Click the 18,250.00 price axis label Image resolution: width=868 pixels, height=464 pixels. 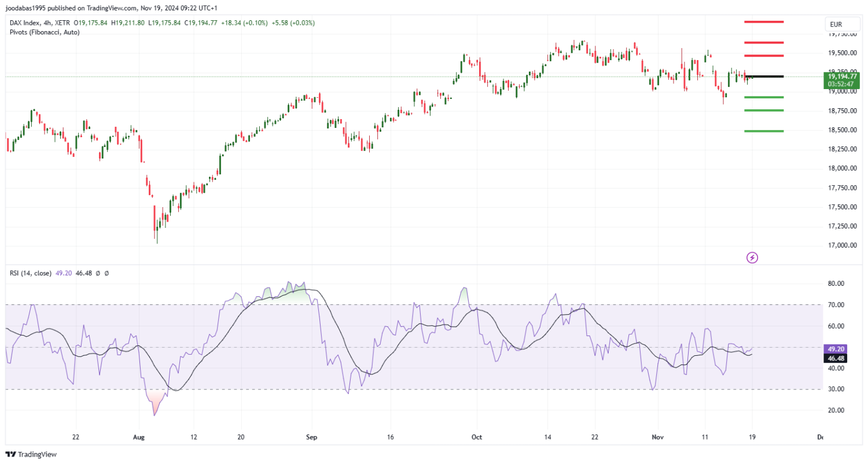pyautogui.click(x=842, y=149)
